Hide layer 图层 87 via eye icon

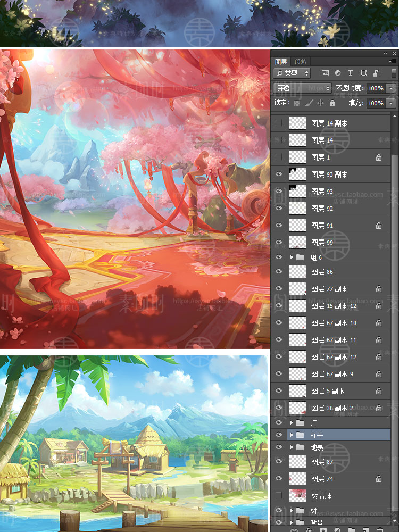tap(279, 461)
